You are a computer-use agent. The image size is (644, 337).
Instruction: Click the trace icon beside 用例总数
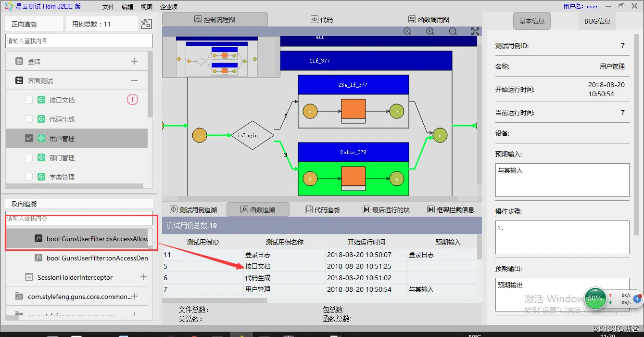pos(146,23)
